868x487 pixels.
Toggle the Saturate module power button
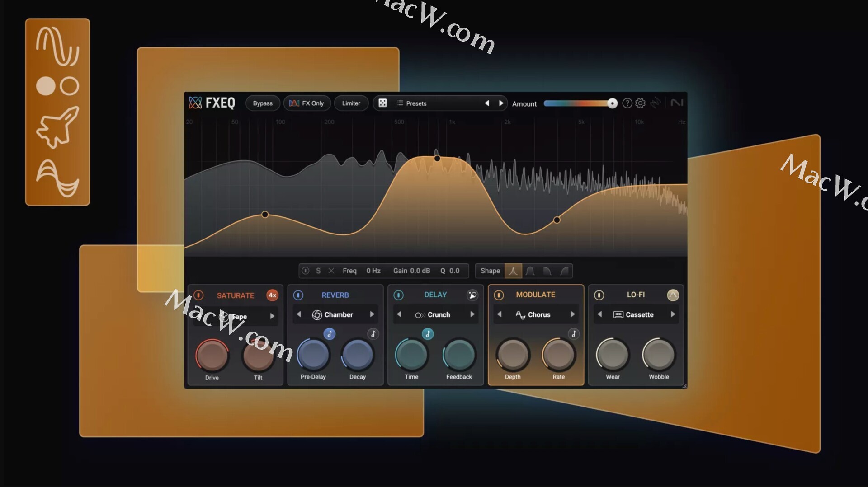point(198,295)
